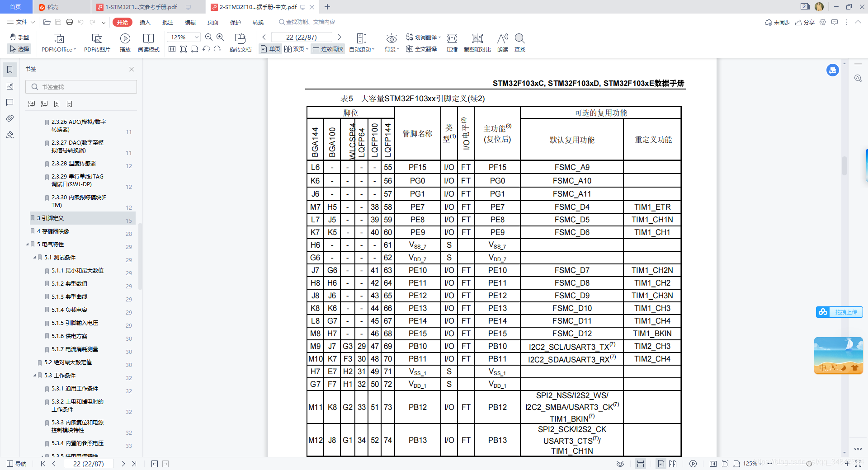
Task: Rotate document (旋转文档)
Action: click(x=241, y=43)
